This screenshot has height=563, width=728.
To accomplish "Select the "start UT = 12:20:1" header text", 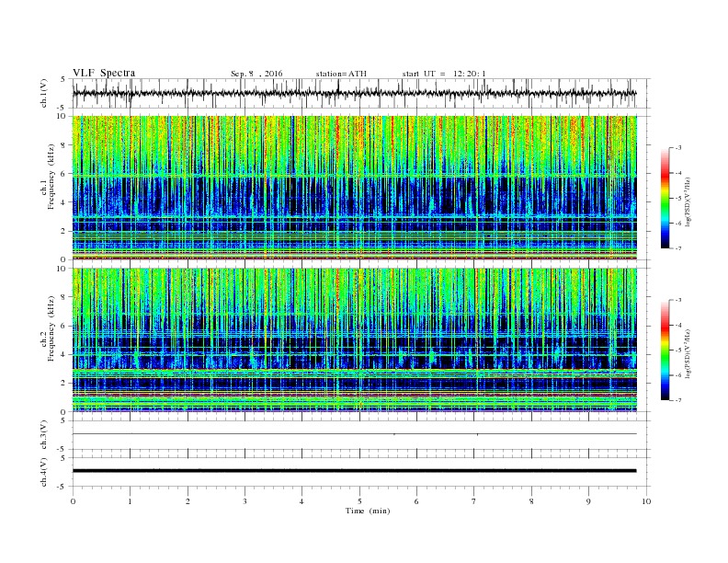I will tap(444, 74).
